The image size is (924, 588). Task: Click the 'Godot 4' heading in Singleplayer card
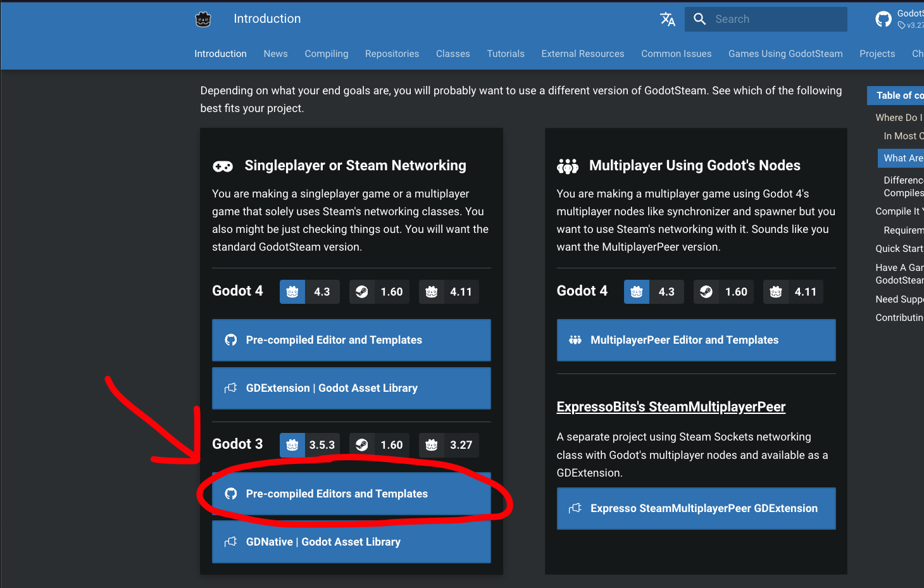[237, 291]
